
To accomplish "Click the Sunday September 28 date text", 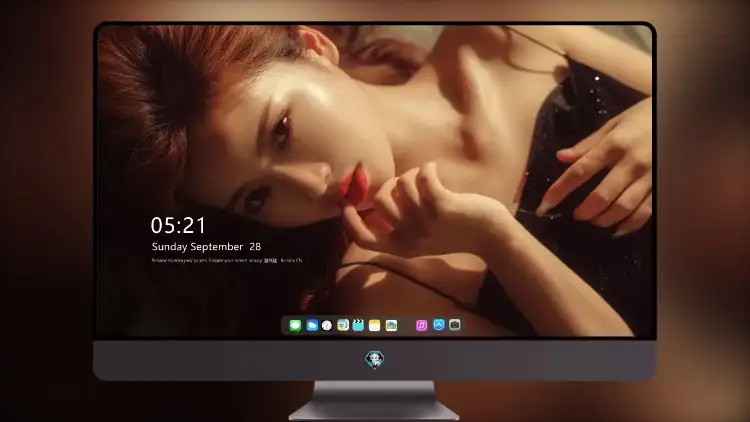I will point(206,247).
